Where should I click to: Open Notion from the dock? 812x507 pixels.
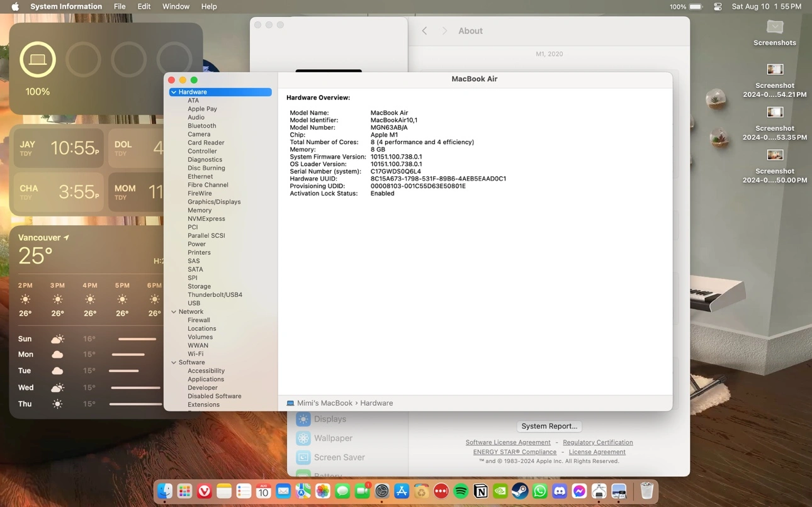click(x=481, y=491)
